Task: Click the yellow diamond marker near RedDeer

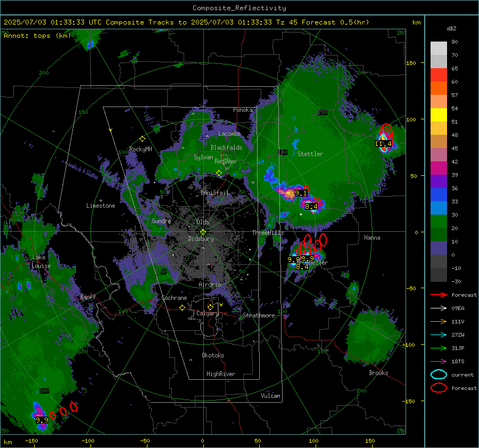Action: coord(219,173)
